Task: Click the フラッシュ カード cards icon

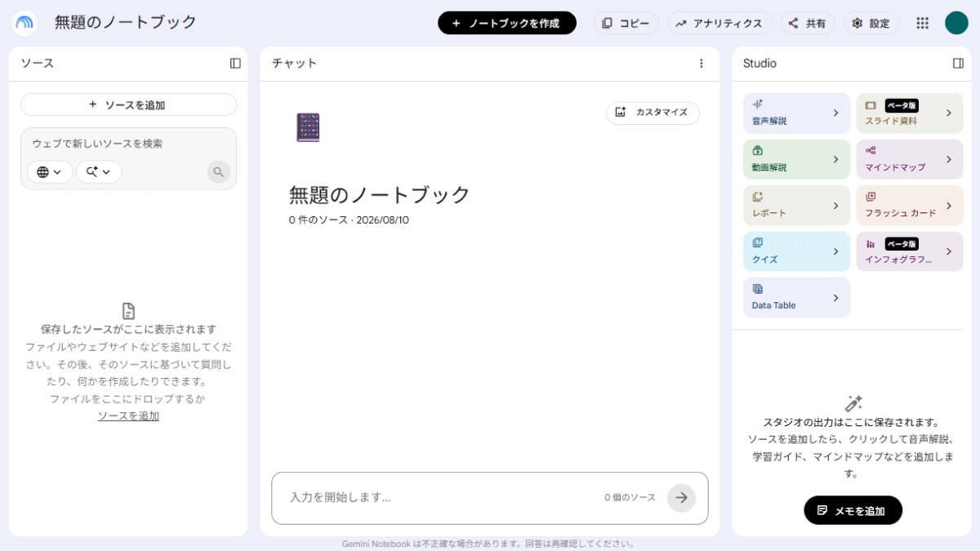Action: click(x=871, y=197)
